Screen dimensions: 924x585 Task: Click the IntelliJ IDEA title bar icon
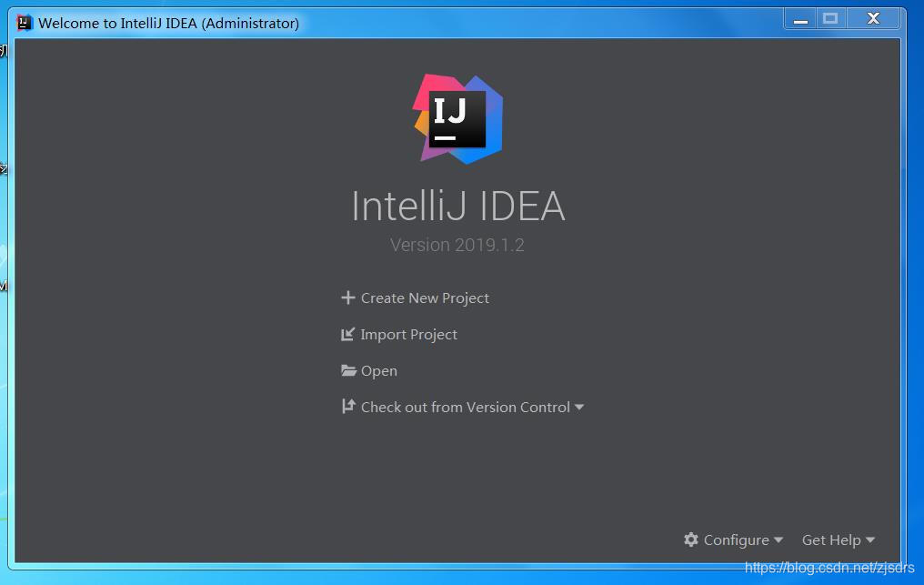tap(25, 23)
